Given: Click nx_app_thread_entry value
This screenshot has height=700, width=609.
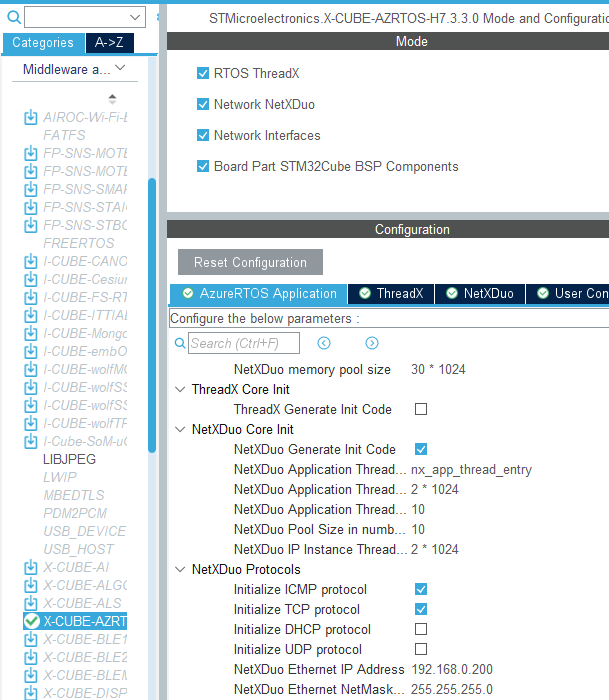Looking at the screenshot, I should coord(471,470).
